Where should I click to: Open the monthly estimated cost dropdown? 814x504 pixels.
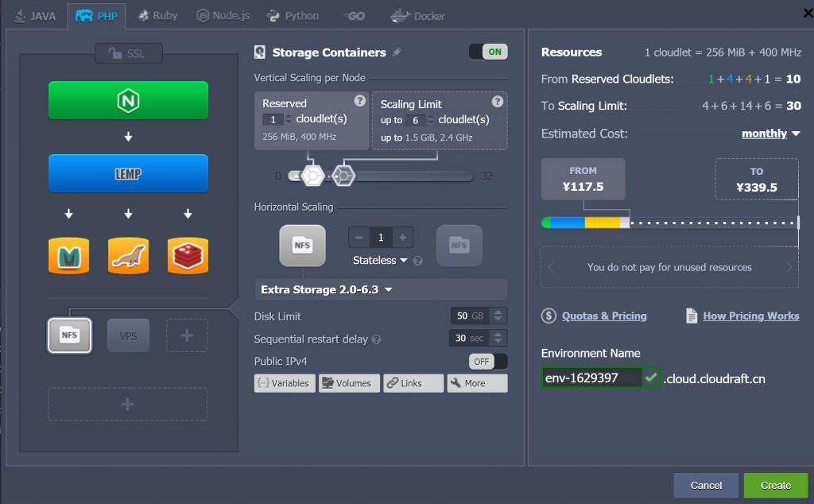771,134
